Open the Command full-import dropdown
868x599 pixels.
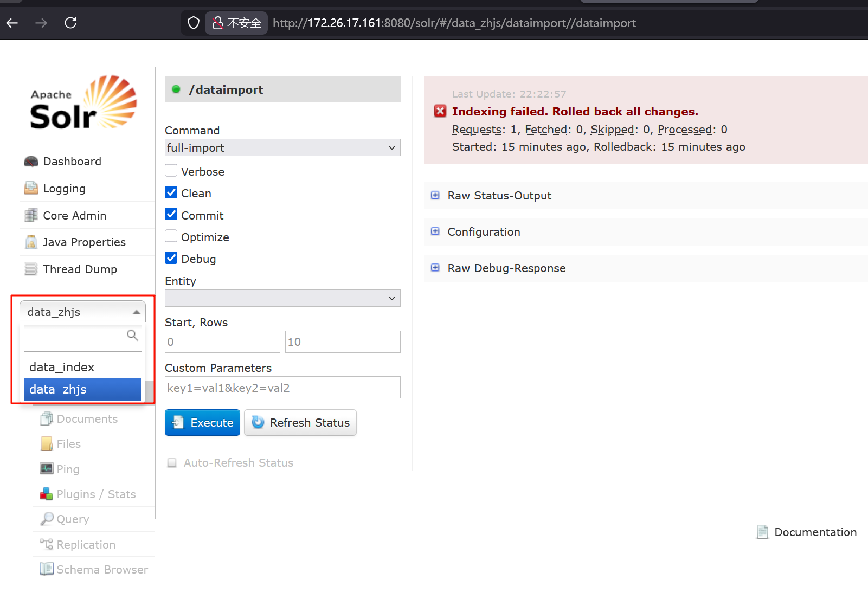pyautogui.click(x=282, y=147)
